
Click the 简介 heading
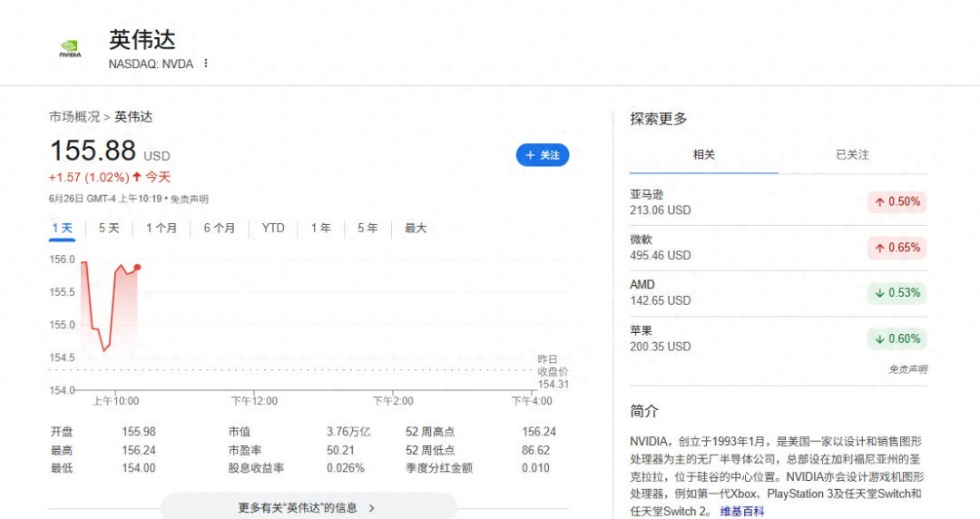(x=643, y=411)
